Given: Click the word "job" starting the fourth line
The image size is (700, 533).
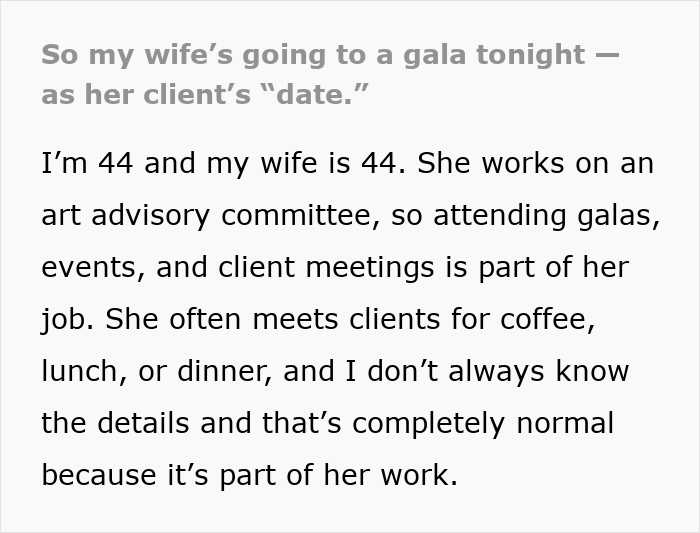Looking at the screenshot, I should [x=66, y=320].
